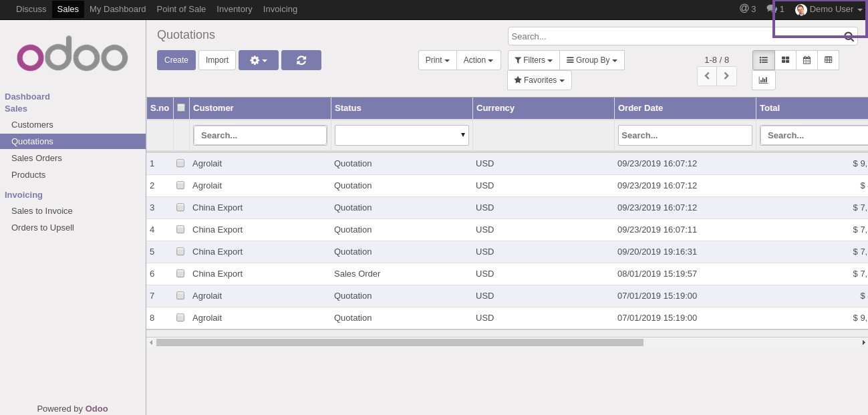The height and width of the screenshot is (415, 868).
Task: Click the search magnifier icon
Action: (849, 37)
